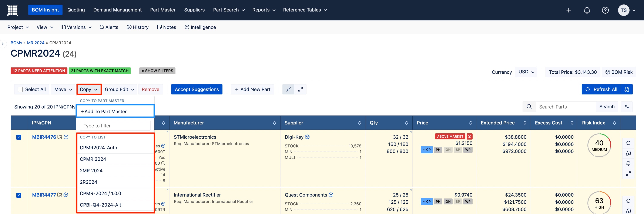The image size is (644, 214).
Task: Click SHOW FILTERS button
Action: [157, 71]
